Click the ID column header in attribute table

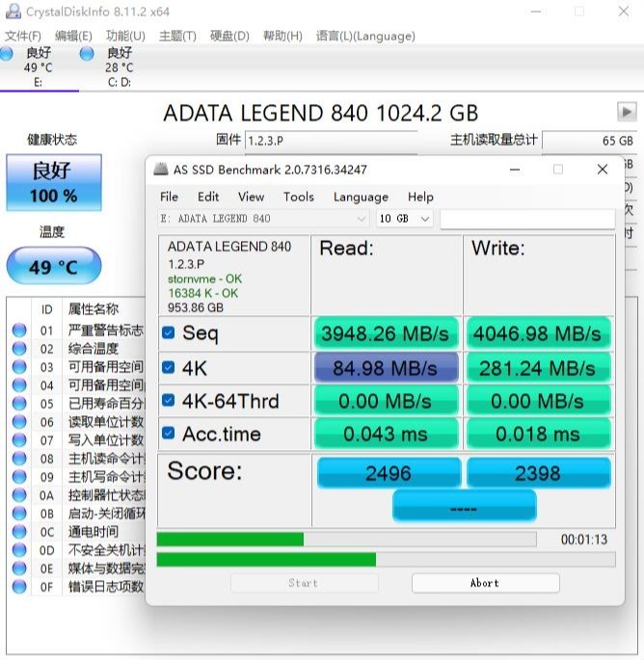click(46, 309)
